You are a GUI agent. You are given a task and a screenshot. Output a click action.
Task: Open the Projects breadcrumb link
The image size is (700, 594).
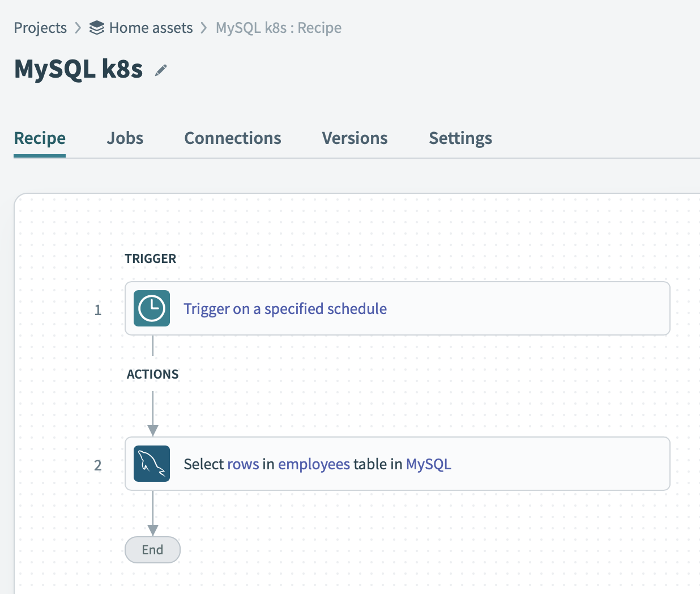(x=40, y=28)
